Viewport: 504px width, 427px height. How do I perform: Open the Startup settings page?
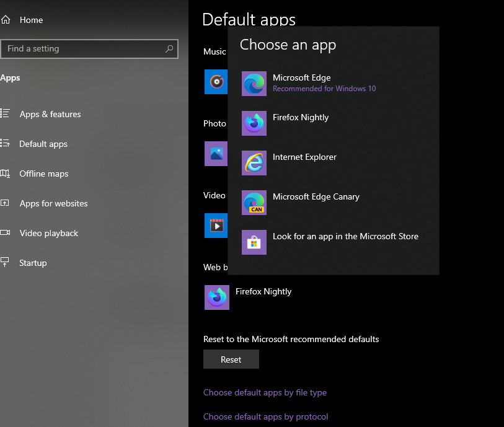click(33, 263)
